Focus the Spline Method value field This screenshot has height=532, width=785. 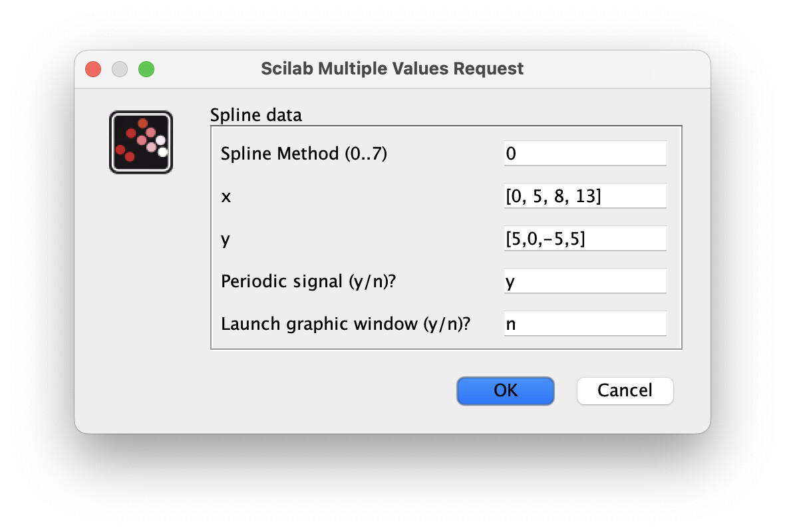pos(585,154)
